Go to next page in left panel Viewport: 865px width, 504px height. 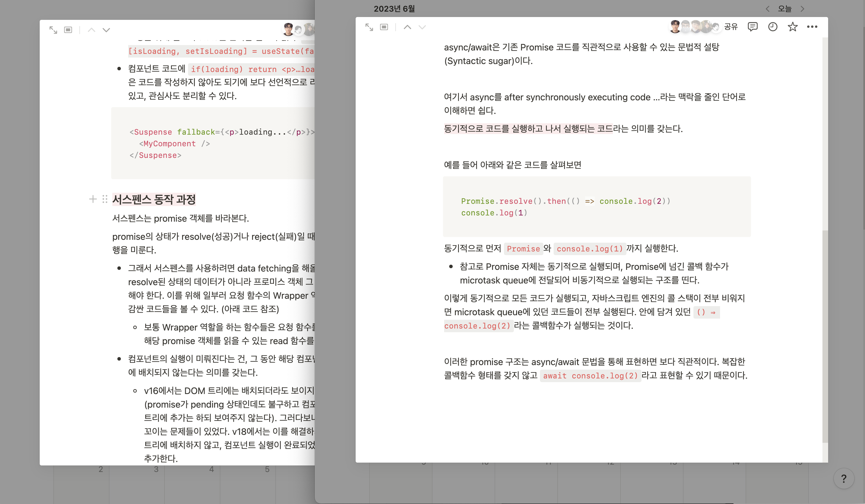point(106,30)
